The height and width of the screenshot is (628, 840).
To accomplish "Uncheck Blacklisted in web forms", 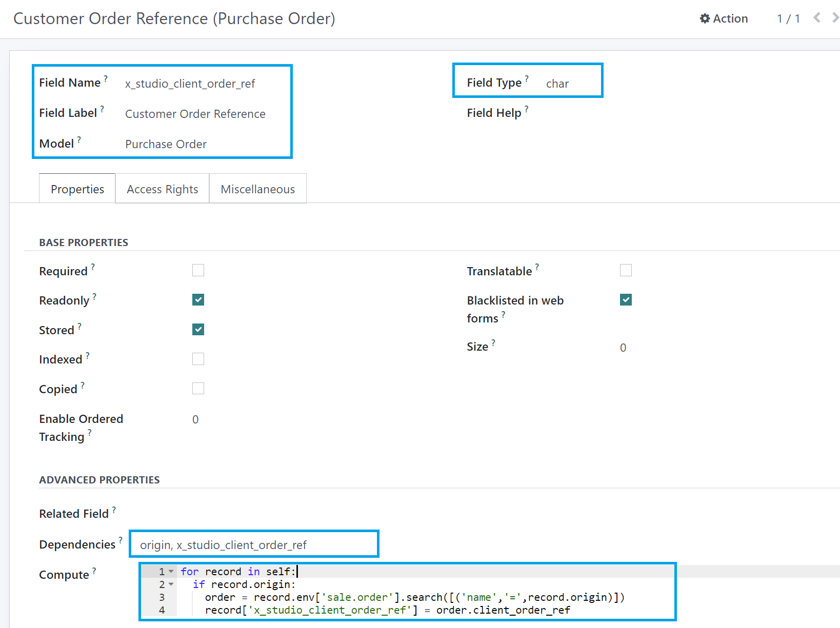I will click(626, 300).
